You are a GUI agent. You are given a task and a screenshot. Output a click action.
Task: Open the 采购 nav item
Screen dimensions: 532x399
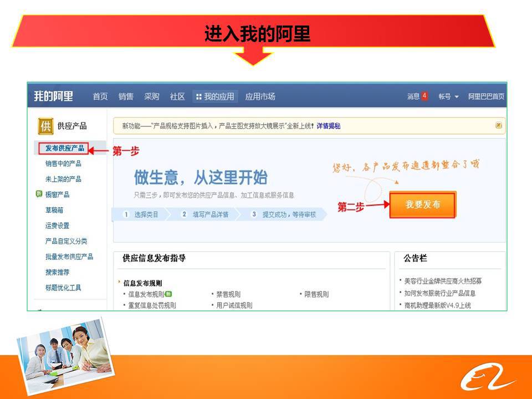151,96
